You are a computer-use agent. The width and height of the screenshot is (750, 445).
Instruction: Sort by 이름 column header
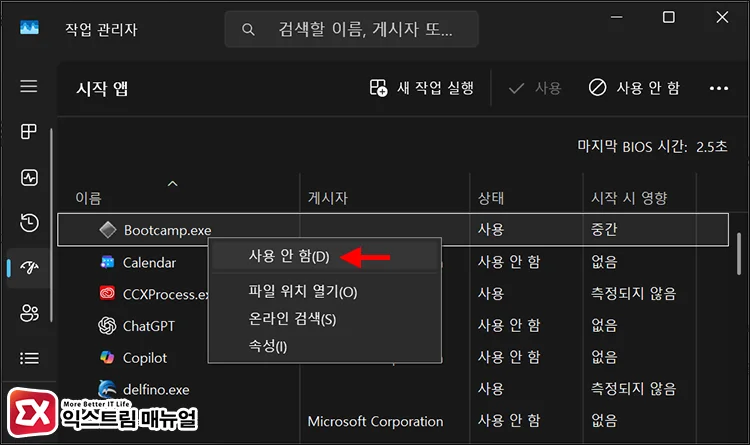point(88,198)
